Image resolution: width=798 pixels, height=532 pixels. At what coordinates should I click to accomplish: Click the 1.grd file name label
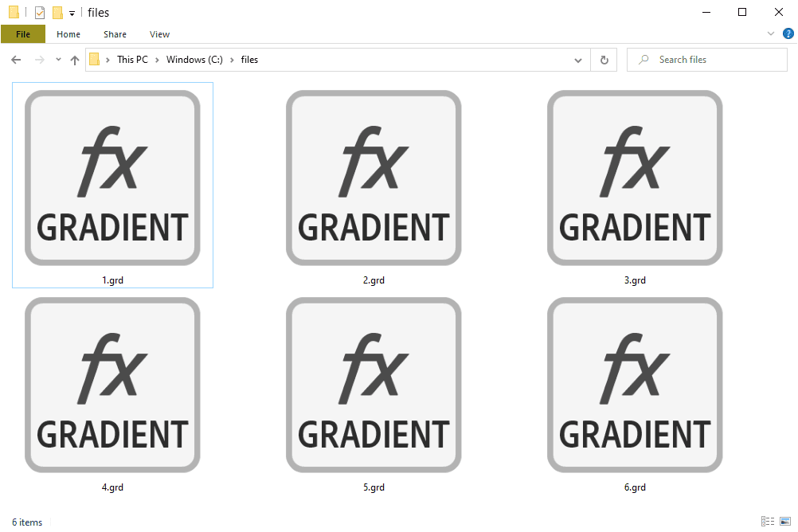(112, 280)
